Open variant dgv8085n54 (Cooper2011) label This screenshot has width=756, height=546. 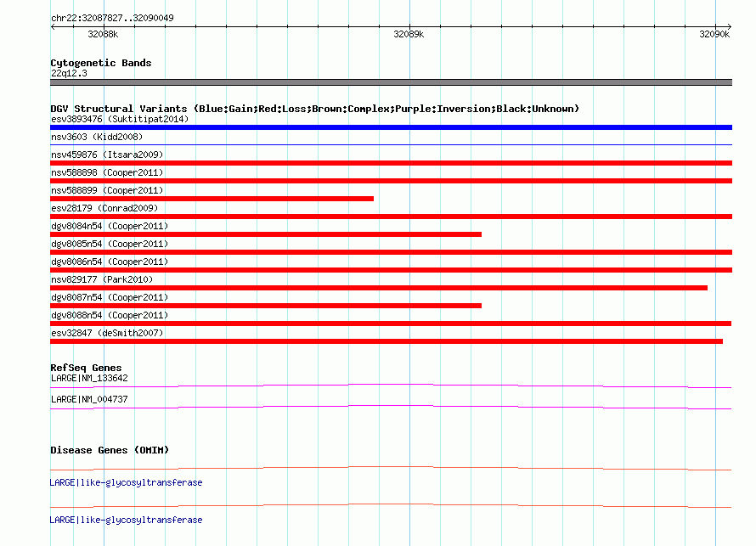(110, 244)
